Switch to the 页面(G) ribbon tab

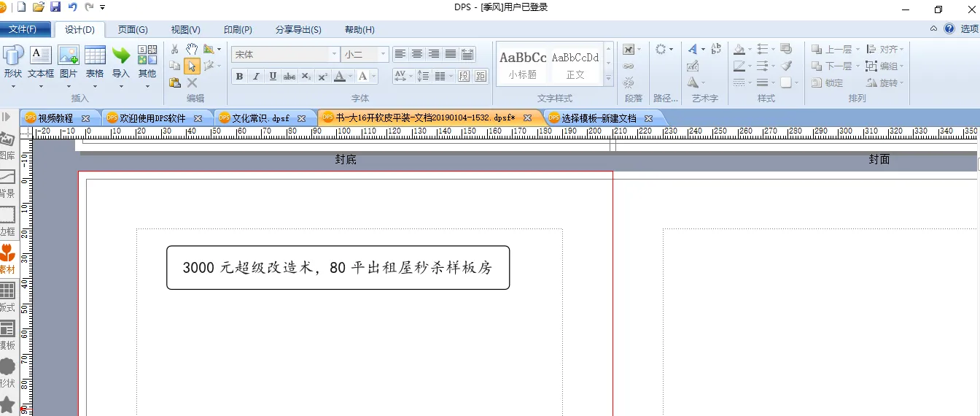133,29
